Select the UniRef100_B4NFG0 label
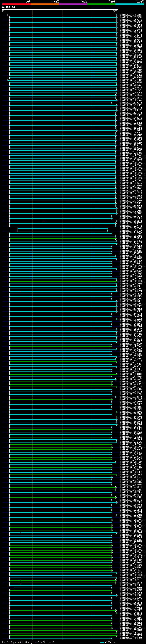The width and height of the screenshot is (146, 644). point(131,337)
